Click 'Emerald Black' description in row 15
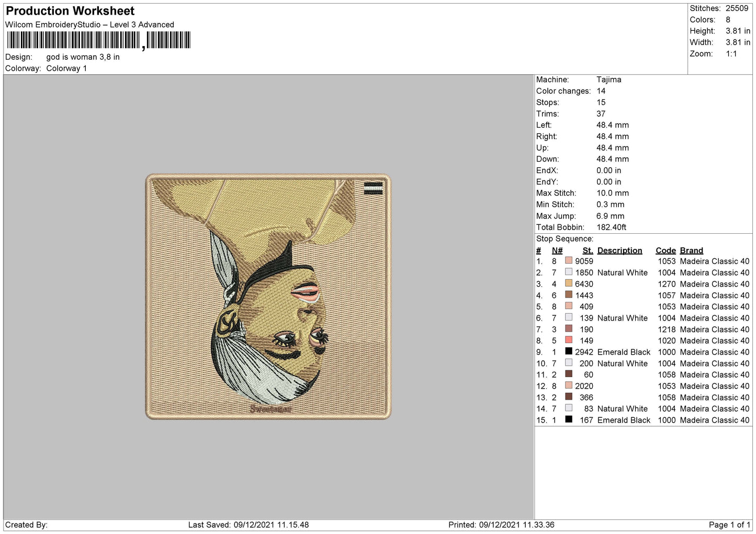 click(624, 420)
